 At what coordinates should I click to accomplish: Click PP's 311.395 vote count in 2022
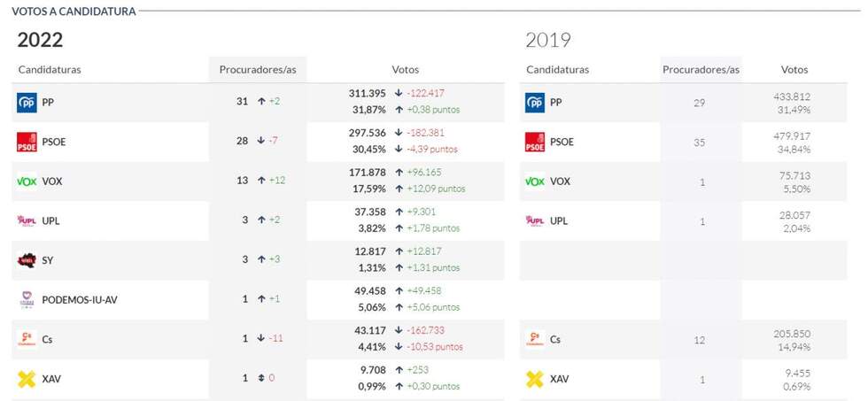(x=368, y=94)
